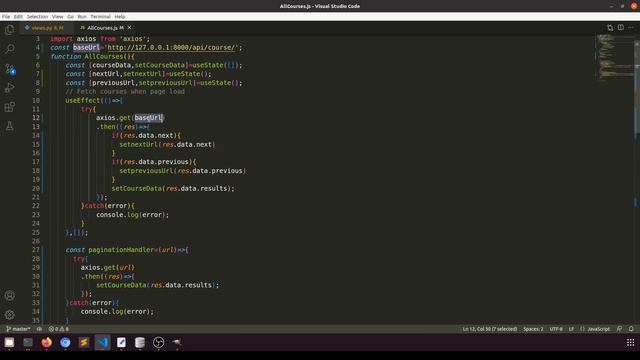Click the last dock app after OBS

177,342
